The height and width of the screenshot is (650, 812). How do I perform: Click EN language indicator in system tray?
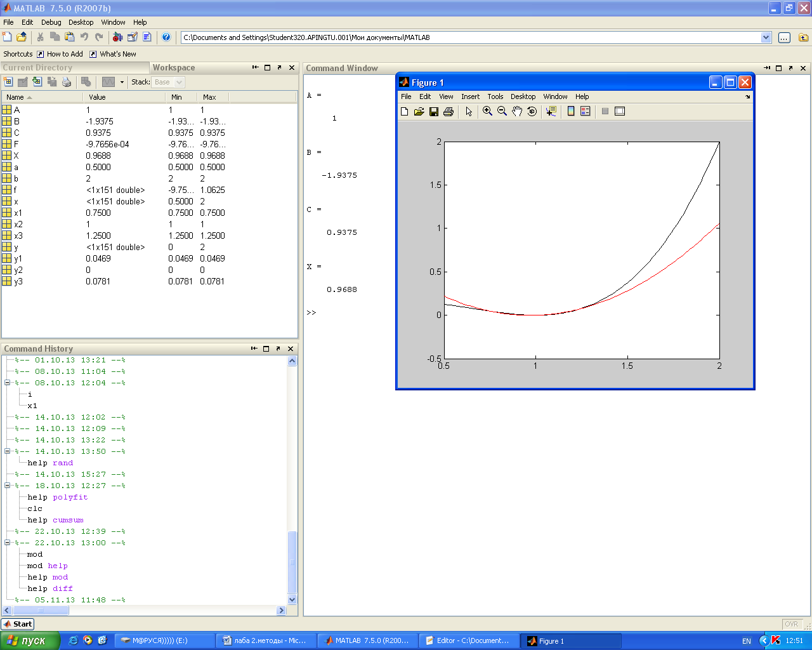pos(747,641)
